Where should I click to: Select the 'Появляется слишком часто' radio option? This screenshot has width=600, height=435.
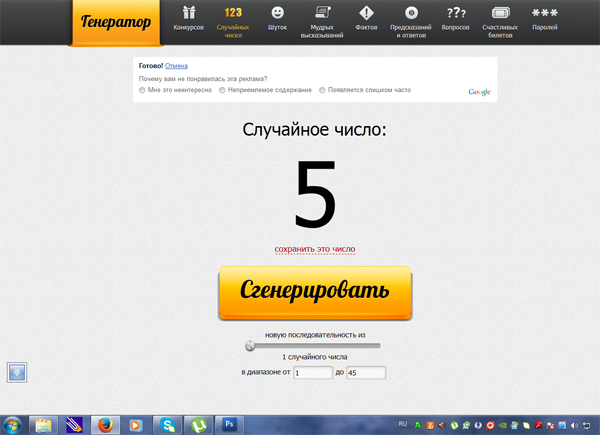tap(322, 90)
